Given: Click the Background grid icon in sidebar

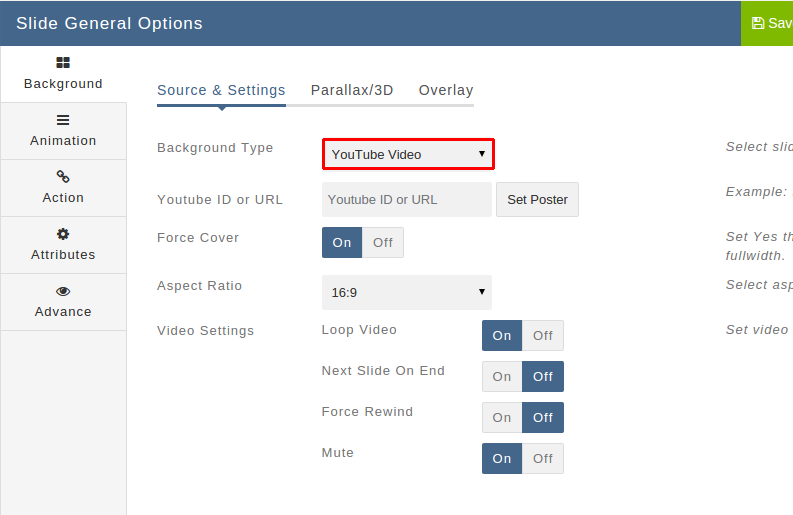Looking at the screenshot, I should click(x=63, y=62).
